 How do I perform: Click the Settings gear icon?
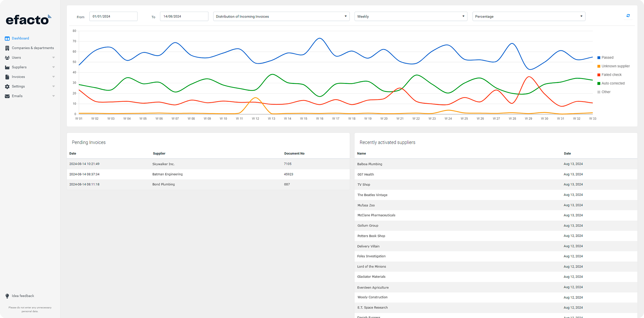tap(7, 87)
